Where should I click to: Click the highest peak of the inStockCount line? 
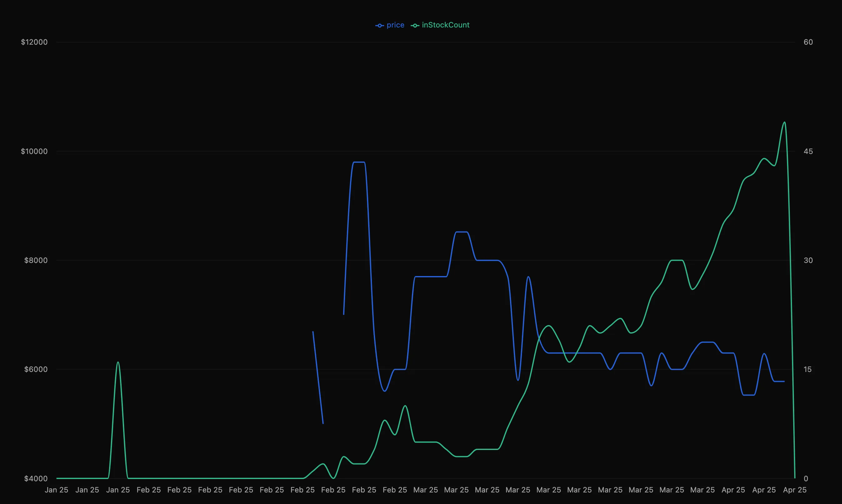point(784,122)
